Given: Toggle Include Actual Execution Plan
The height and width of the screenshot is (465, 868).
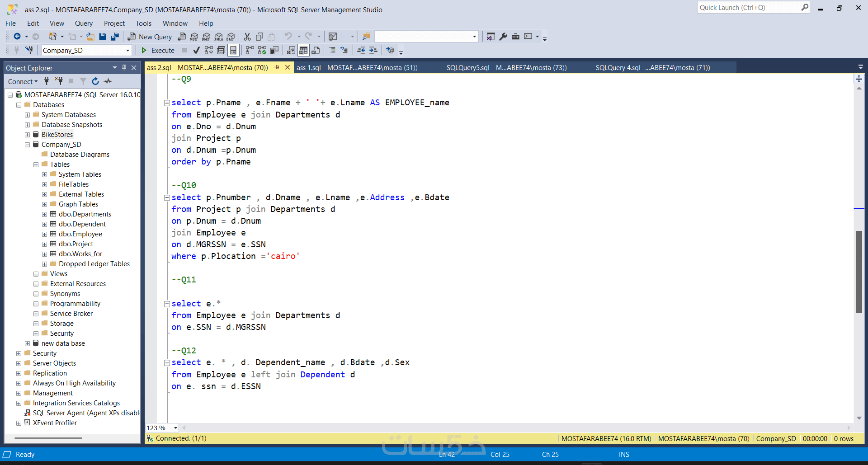Looking at the screenshot, I should pyautogui.click(x=250, y=50).
